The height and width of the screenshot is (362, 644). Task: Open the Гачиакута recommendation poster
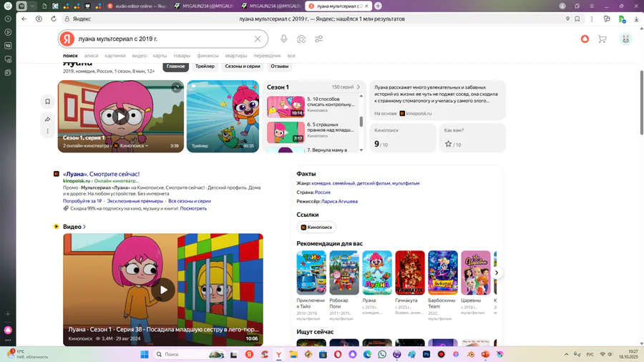coord(410,273)
